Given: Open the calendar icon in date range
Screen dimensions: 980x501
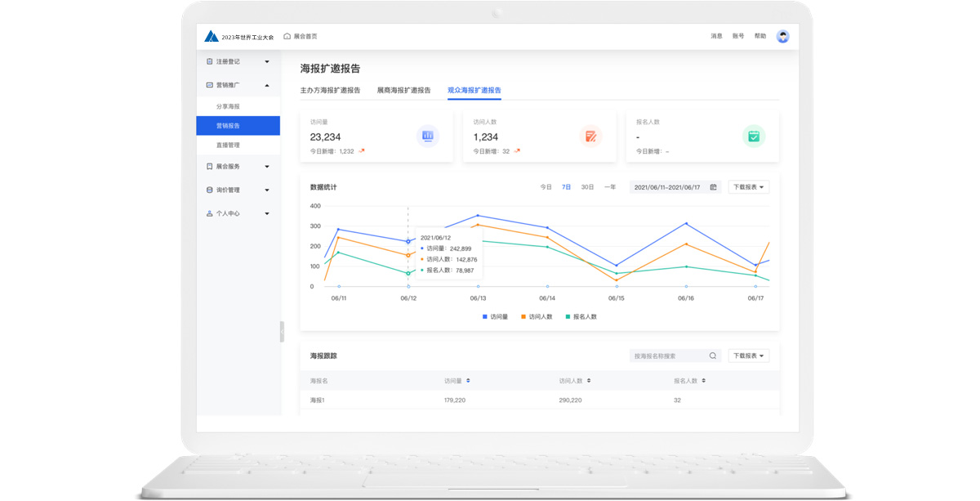Looking at the screenshot, I should point(713,187).
